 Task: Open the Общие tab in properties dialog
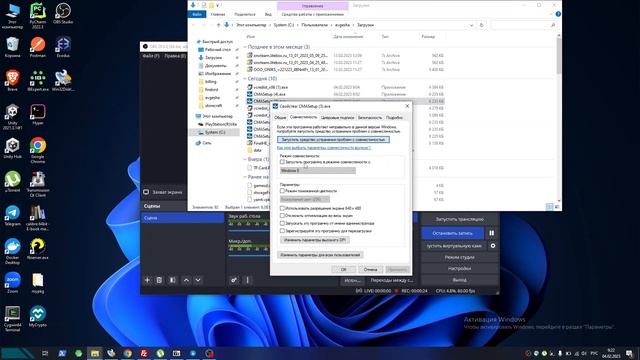tap(280, 118)
